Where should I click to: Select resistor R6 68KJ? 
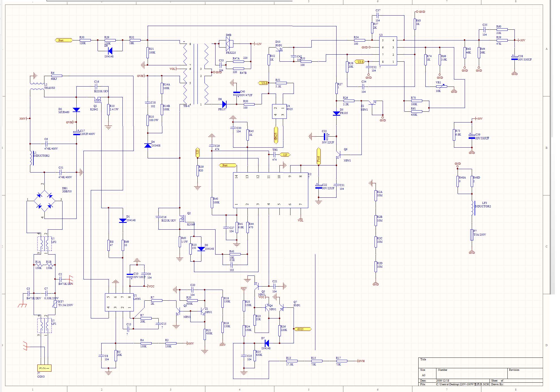57,76
